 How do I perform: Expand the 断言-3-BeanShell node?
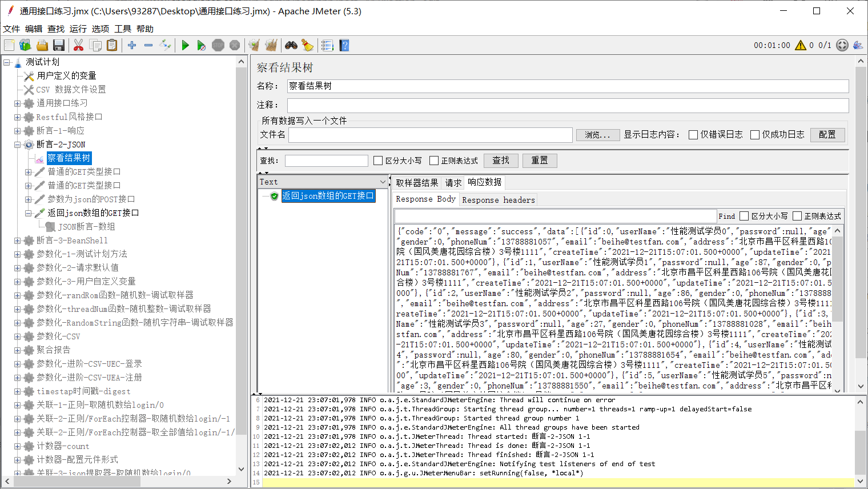click(x=17, y=241)
